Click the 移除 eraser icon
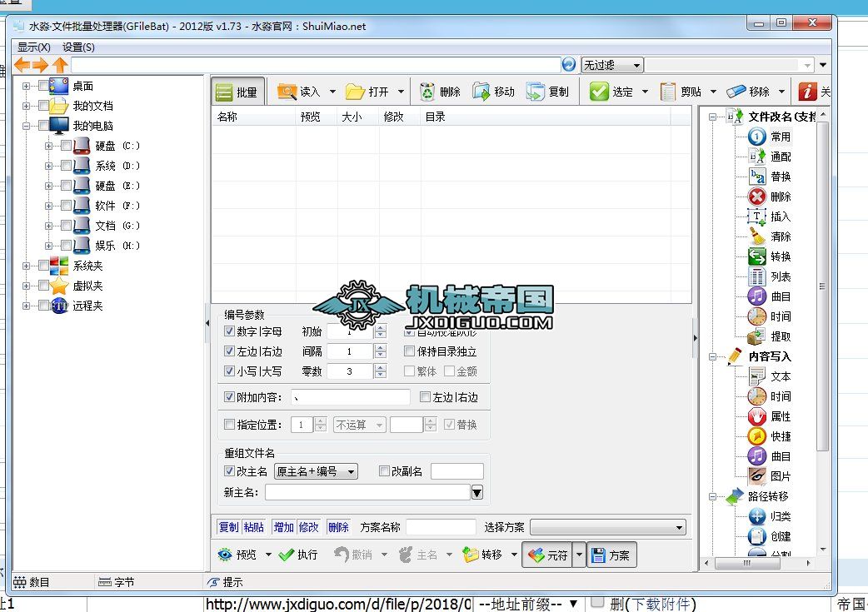Screen dimensions: 868x612 pos(736,92)
